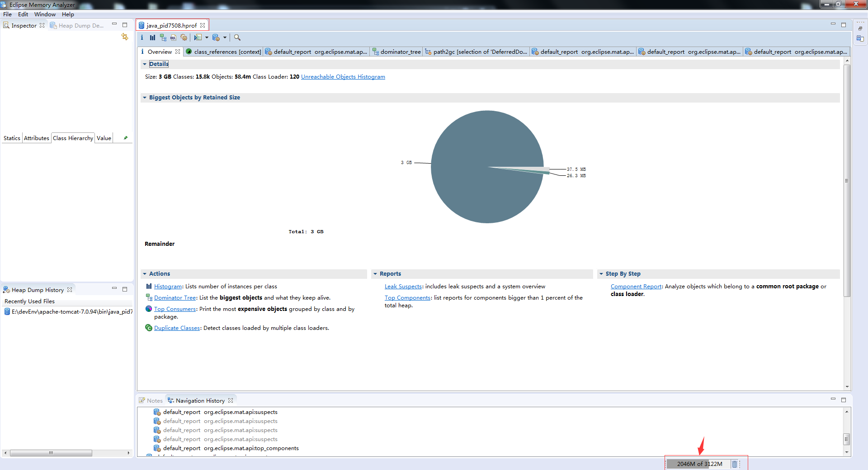
Task: Click the search queries magnifier icon
Action: tap(237, 38)
